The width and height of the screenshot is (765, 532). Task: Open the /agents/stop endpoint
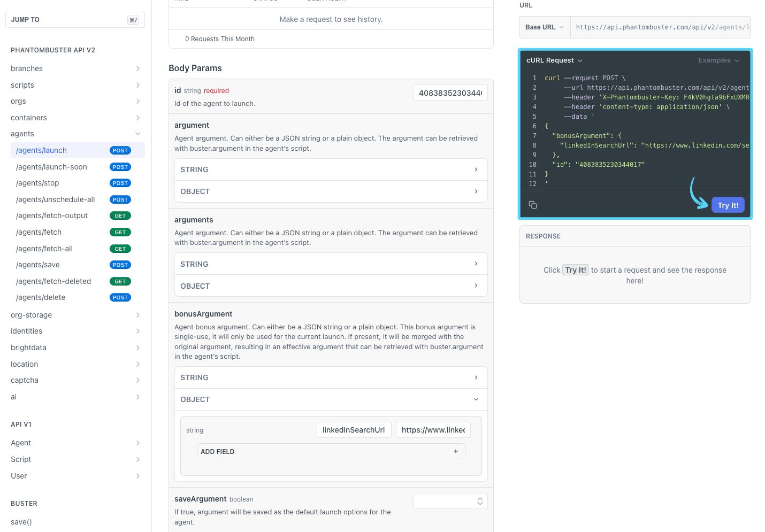tap(78, 183)
